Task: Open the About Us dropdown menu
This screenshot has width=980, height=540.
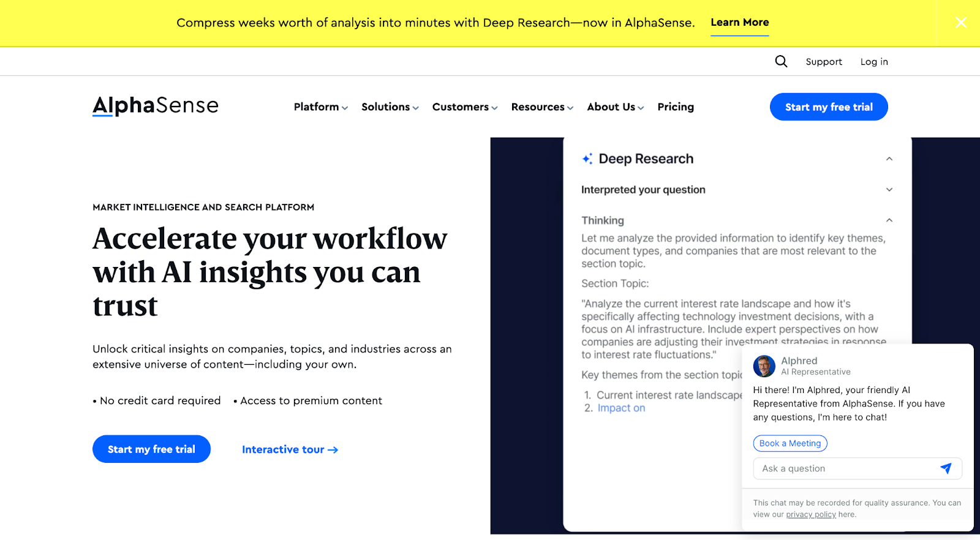Action: pyautogui.click(x=616, y=107)
